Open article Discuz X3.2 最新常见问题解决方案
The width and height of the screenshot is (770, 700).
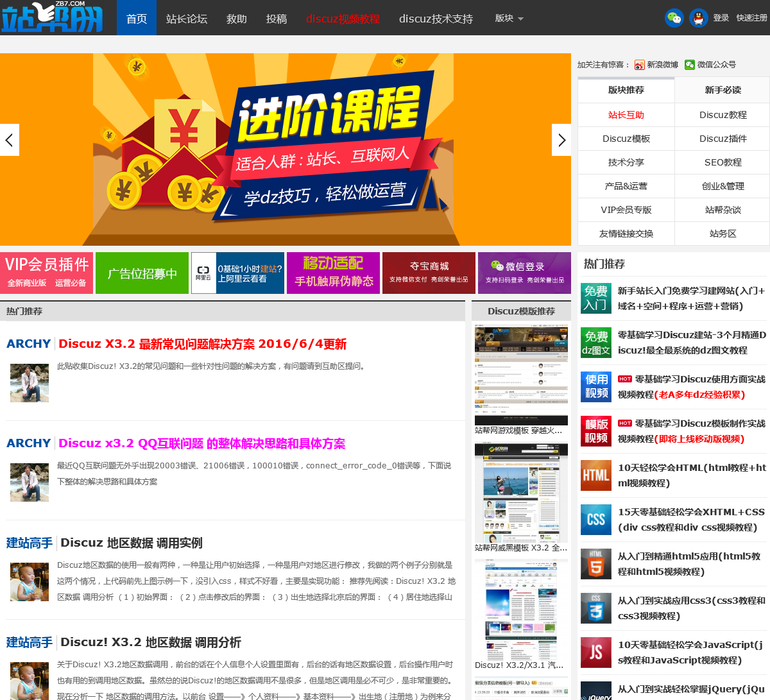(202, 344)
